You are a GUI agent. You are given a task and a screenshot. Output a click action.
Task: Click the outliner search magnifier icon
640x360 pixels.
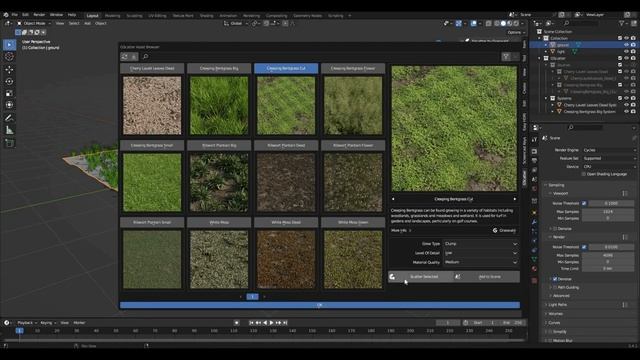(x=567, y=23)
